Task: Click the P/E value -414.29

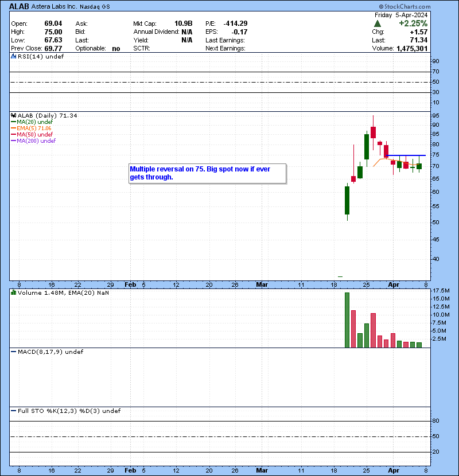Action: tap(235, 24)
